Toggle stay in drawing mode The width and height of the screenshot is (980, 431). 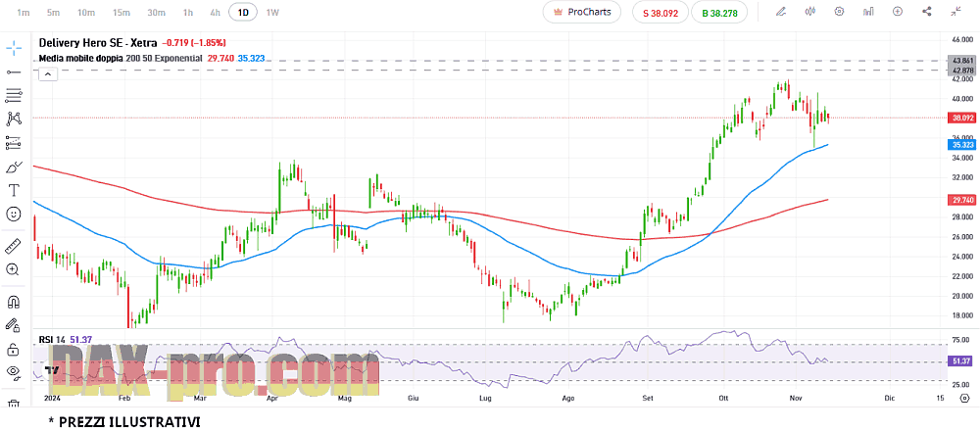click(x=13, y=325)
